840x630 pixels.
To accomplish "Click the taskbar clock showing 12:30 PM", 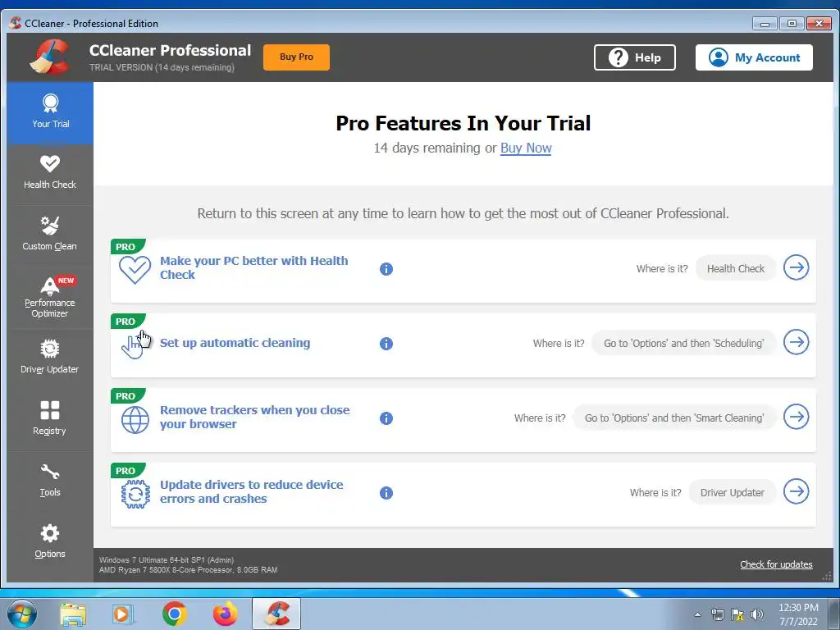I will pyautogui.click(x=798, y=614).
